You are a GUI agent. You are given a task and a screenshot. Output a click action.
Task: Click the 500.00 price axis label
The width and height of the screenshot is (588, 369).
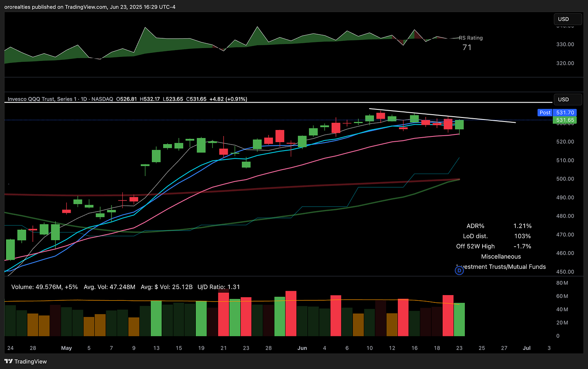pos(565,179)
